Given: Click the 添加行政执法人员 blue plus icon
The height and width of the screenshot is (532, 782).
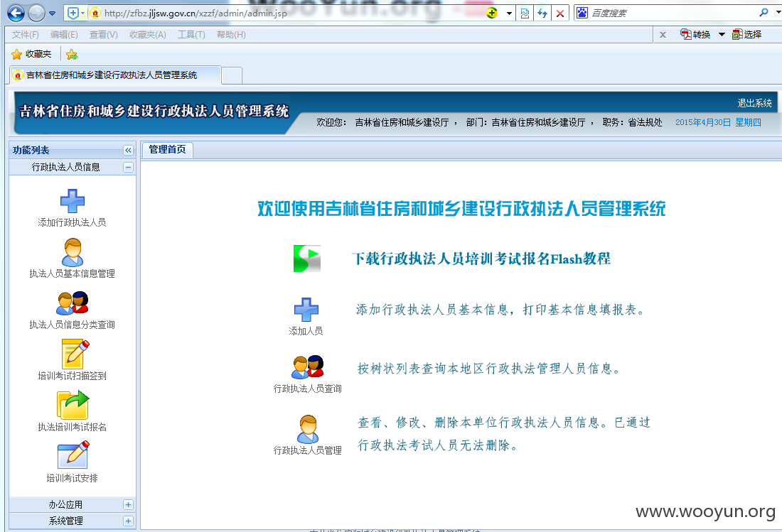Looking at the screenshot, I should tap(73, 201).
